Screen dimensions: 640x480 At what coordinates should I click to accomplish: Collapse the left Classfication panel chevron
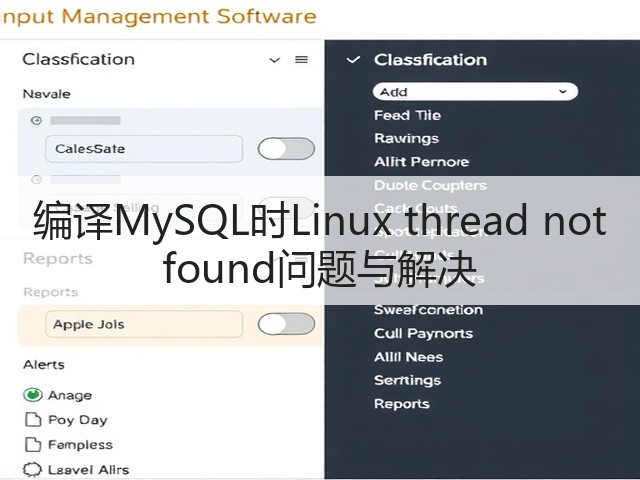[275, 60]
